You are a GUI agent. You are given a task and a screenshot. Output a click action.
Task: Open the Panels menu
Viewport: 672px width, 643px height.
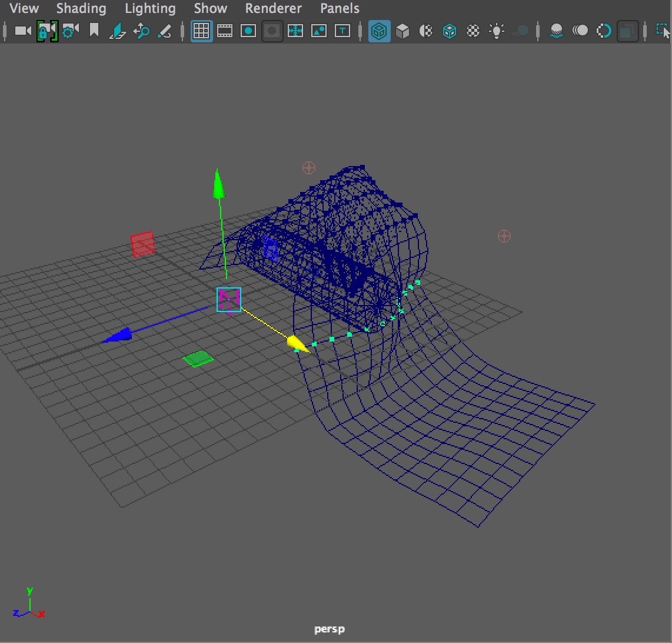[340, 8]
